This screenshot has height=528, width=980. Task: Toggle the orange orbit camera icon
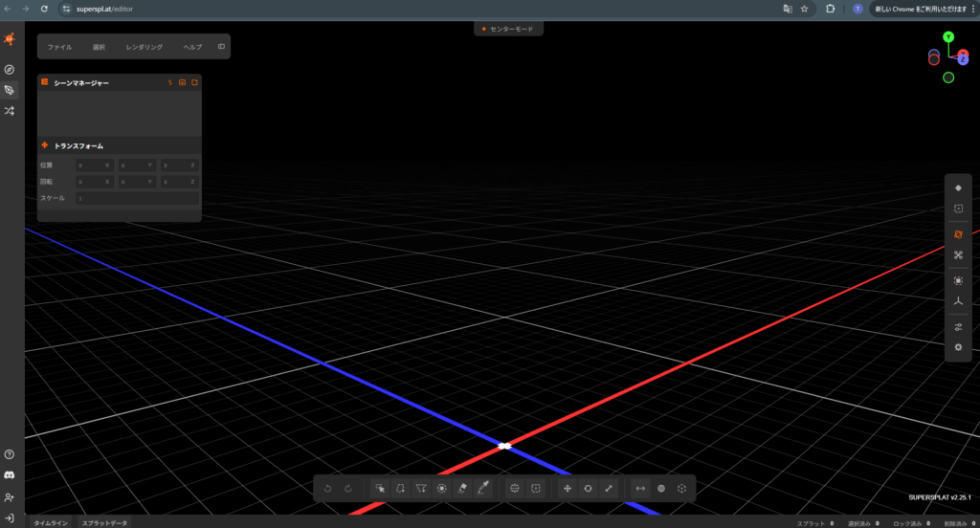pos(958,234)
